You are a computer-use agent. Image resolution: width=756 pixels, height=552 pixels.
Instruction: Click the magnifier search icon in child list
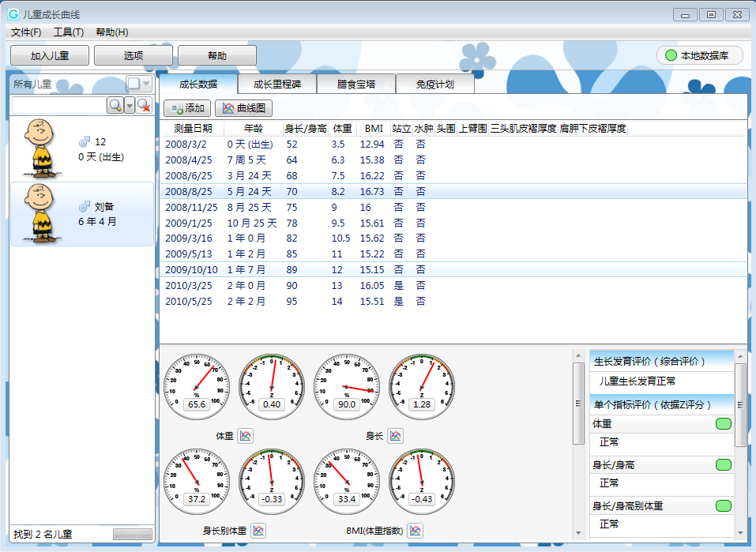115,105
